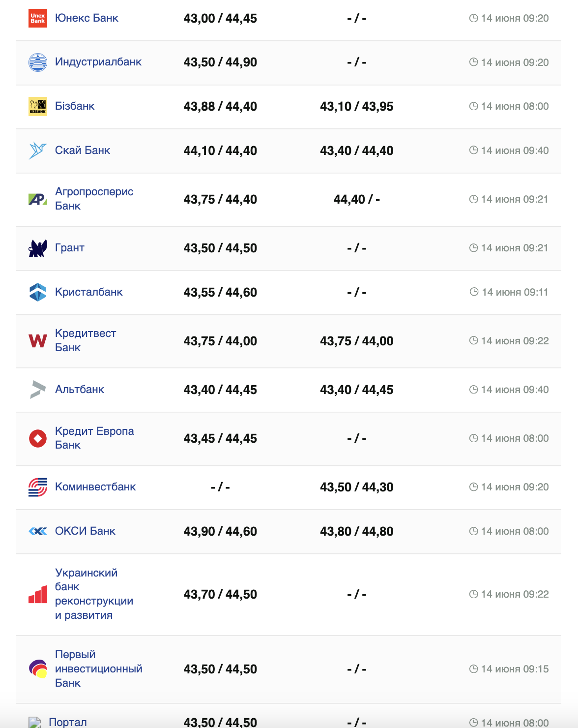Click the Грант dark griffin logo
The height and width of the screenshot is (728, 578).
(x=38, y=248)
